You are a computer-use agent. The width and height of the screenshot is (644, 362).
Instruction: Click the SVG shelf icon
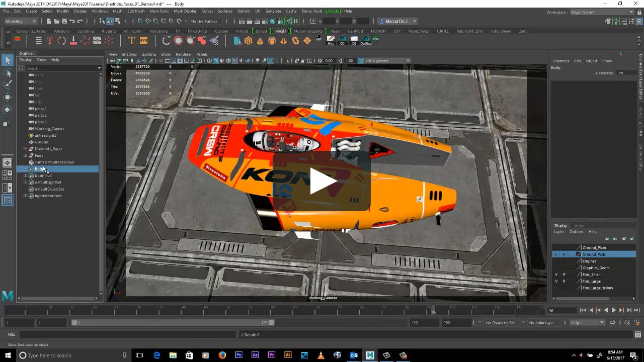(143, 41)
